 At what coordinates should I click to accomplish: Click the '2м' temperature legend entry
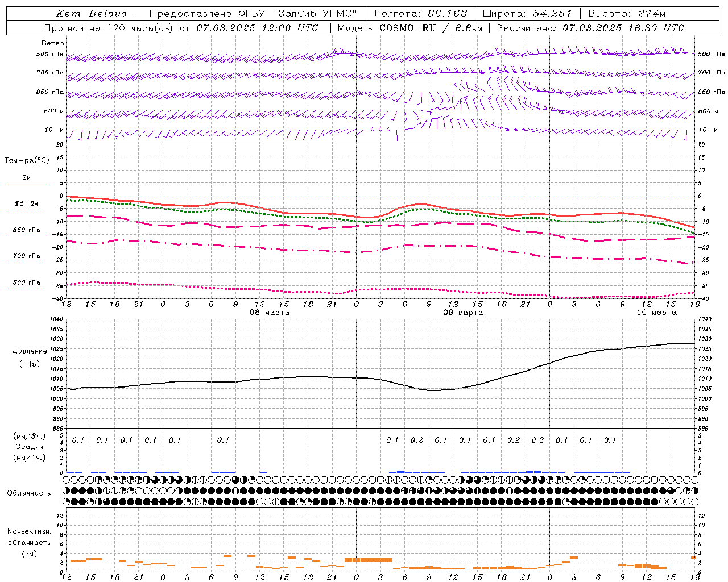[x=27, y=177]
